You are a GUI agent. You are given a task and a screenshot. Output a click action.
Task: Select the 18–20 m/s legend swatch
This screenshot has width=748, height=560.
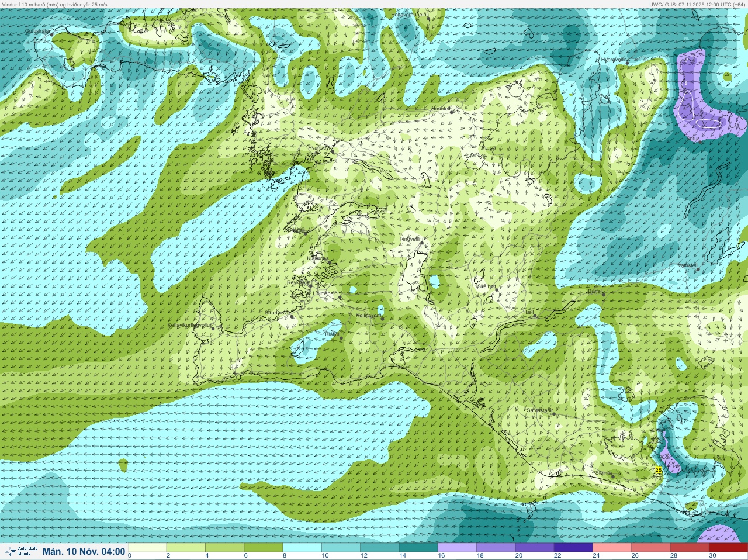496,548
